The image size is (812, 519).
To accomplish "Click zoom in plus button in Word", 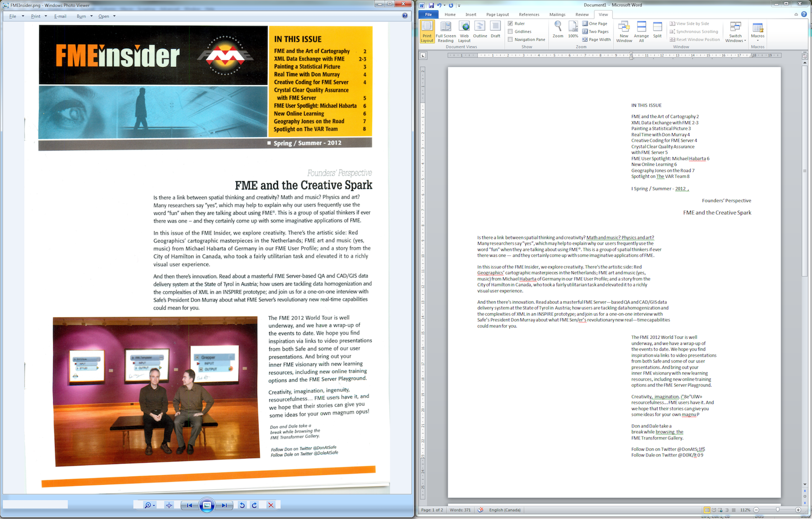I will point(798,510).
